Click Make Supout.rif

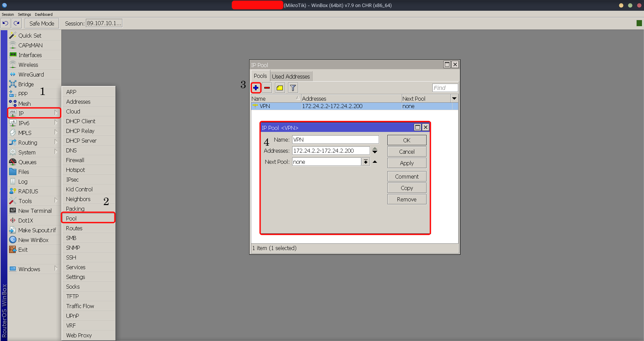34,230
